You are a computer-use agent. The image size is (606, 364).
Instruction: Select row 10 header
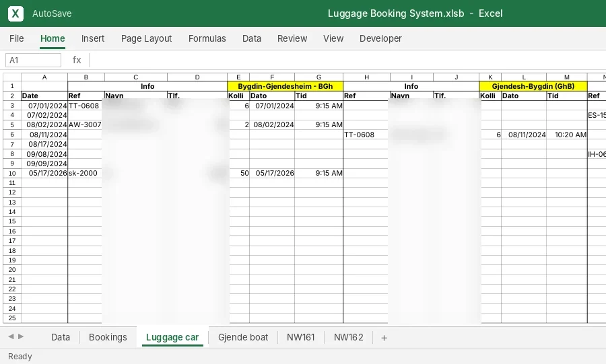click(x=12, y=174)
